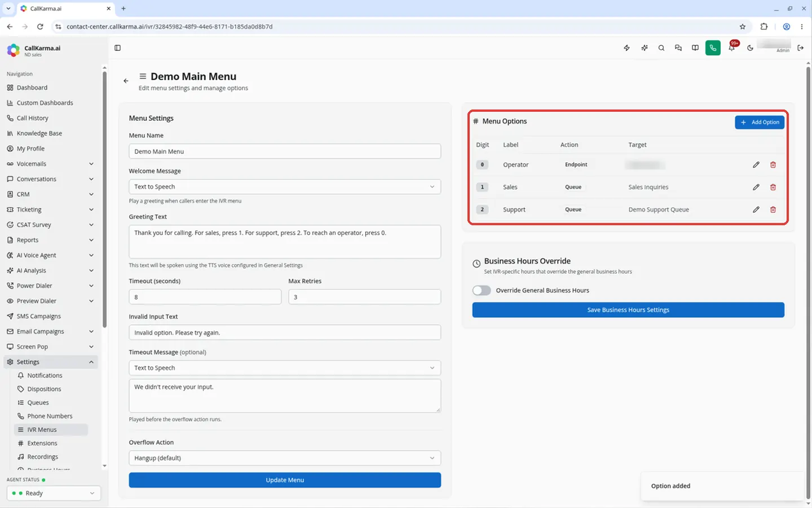Open the chat bubbles icon in header
Image resolution: width=812 pixels, height=508 pixels.
[678, 48]
